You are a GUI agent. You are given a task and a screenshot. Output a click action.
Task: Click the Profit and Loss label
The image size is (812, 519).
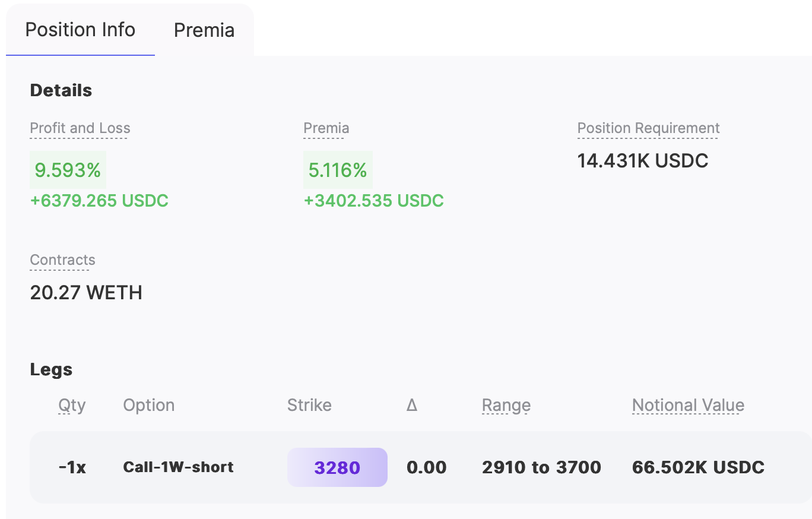click(80, 128)
